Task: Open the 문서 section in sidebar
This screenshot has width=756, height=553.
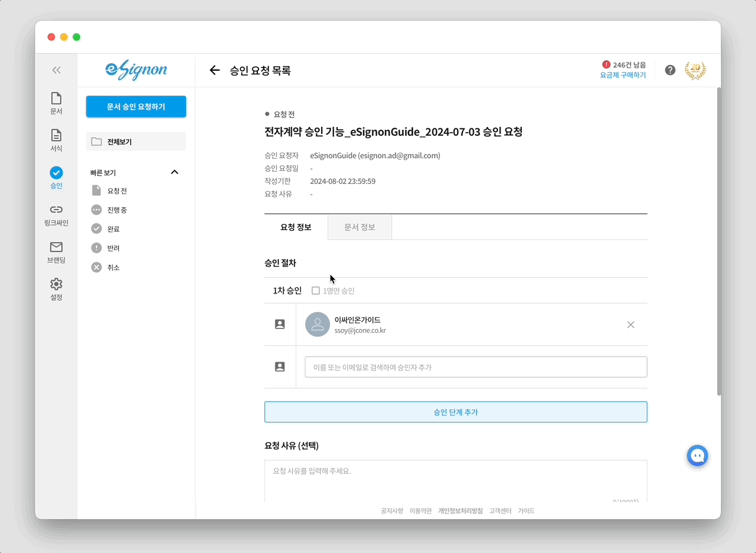Action: (56, 103)
